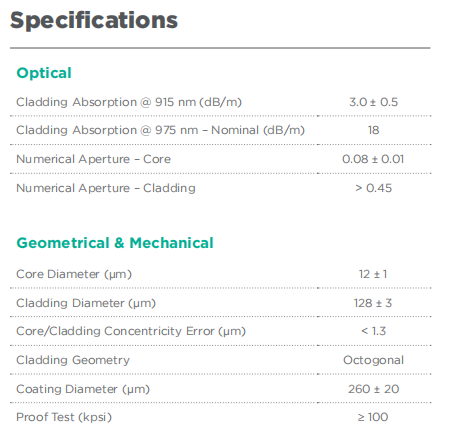Screen dimensions: 471x437
Task: Click the Octagonal cladding geometry value
Action: [374, 360]
